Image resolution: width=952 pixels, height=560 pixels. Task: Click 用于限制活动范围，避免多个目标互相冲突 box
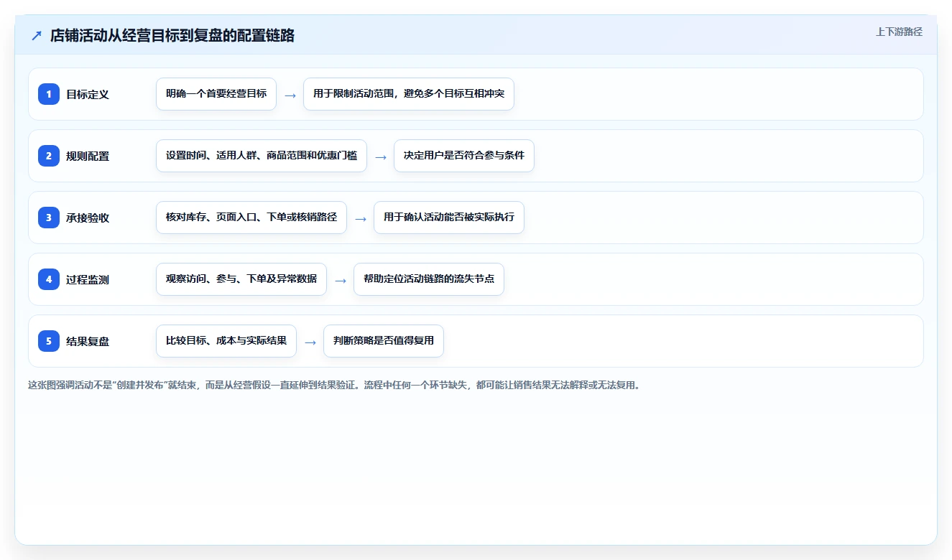(409, 94)
